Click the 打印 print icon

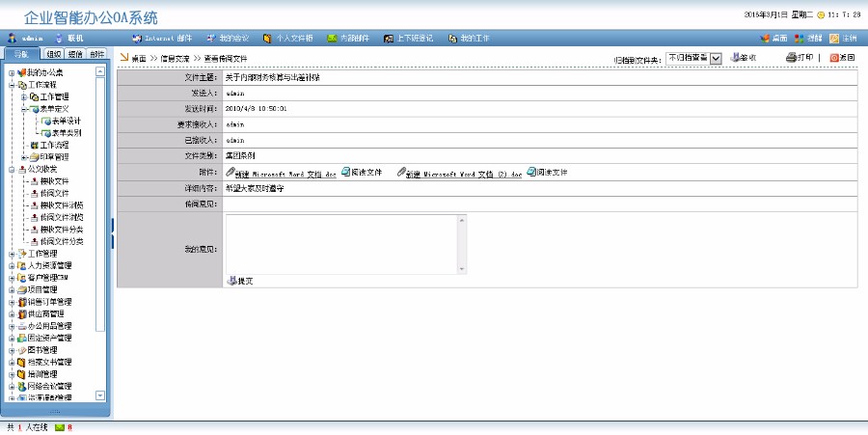point(800,58)
